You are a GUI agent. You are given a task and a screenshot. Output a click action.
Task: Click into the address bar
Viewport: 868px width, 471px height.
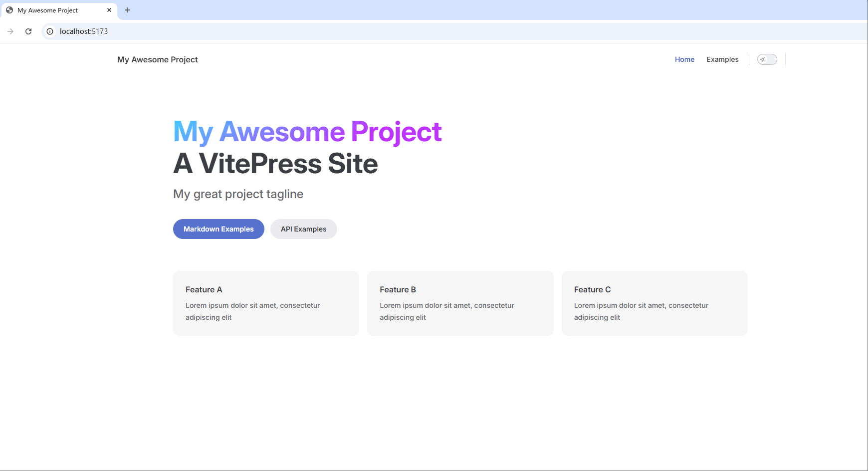(x=299, y=31)
